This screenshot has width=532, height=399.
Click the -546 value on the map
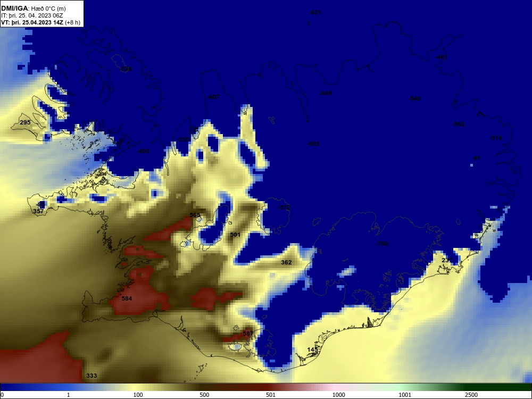pos(414,98)
